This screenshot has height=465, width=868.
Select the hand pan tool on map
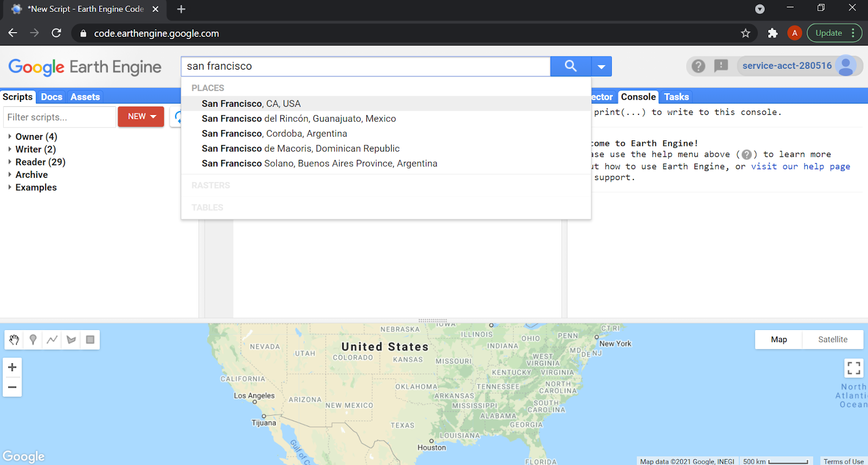[14, 340]
